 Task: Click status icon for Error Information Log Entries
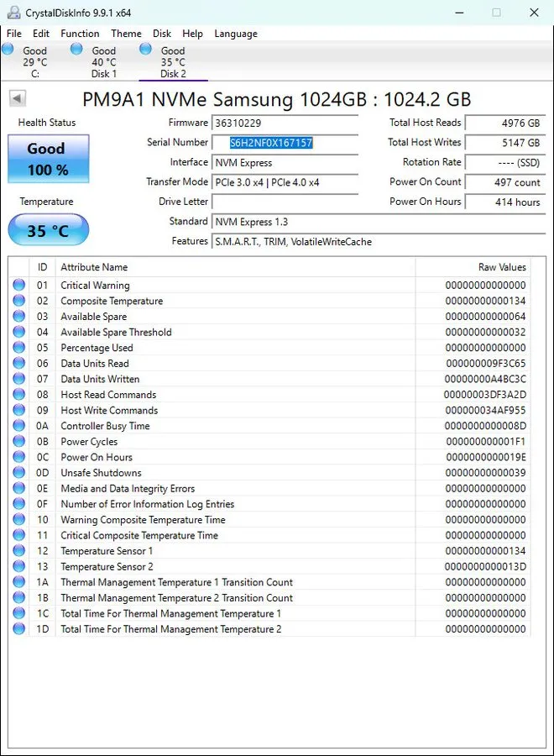(18, 503)
